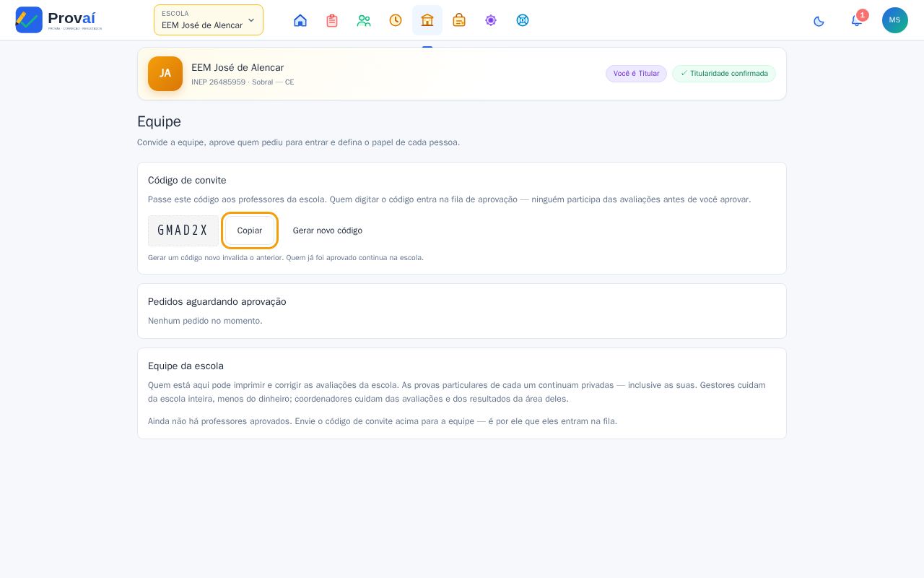Toggle dark mode with the moon icon
The width and height of the screenshot is (924, 578).
tap(819, 21)
